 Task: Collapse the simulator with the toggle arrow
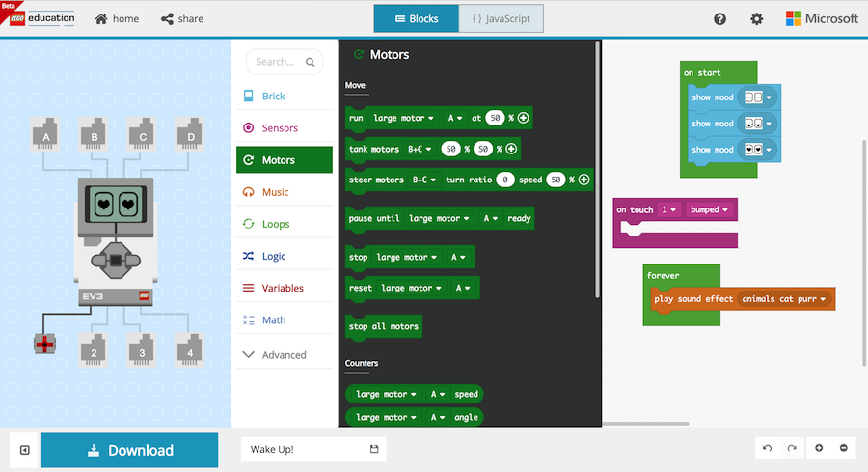[x=25, y=450]
